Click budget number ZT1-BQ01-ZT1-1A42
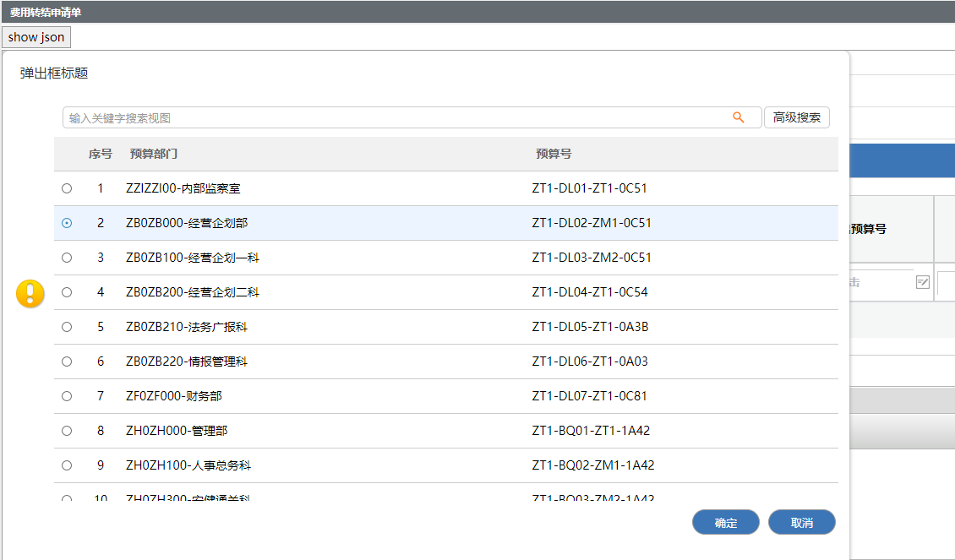The width and height of the screenshot is (955, 560). [x=591, y=431]
